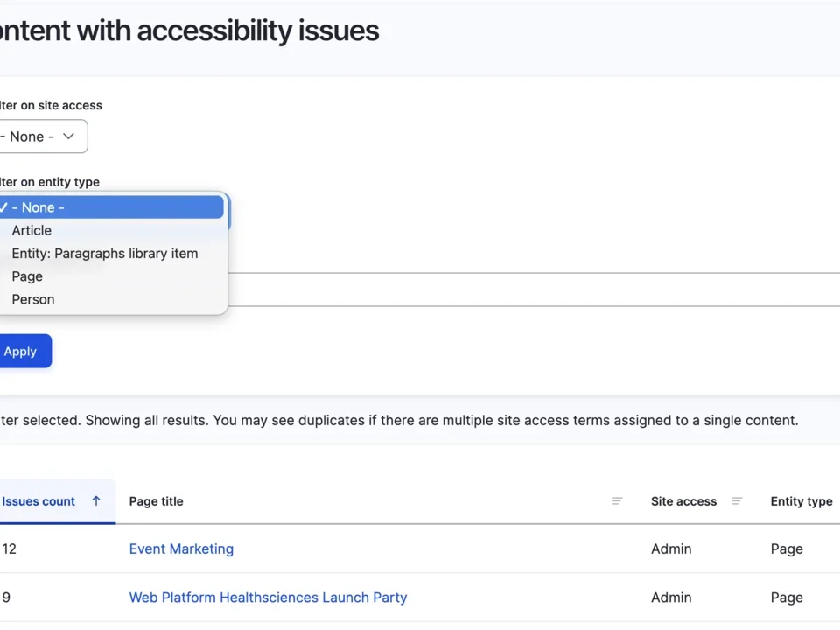840x630 pixels.
Task: Select "Article" in the entity type list
Action: 31,230
